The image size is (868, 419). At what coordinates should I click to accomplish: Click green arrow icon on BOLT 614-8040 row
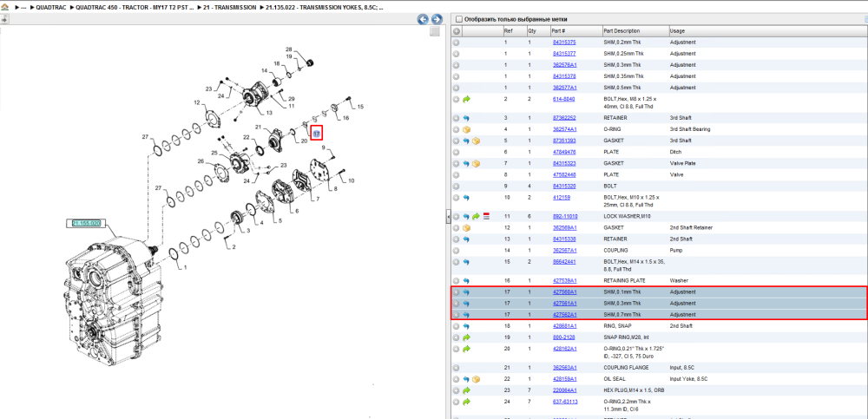coord(466,100)
